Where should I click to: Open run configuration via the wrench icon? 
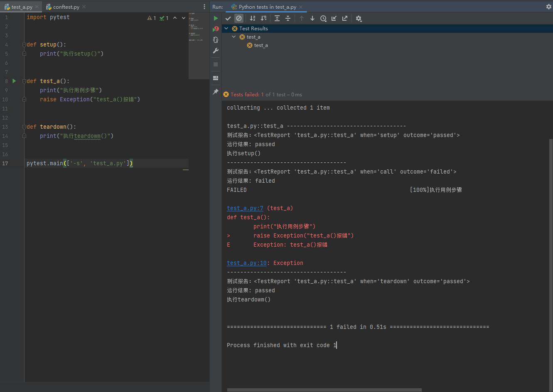[216, 51]
